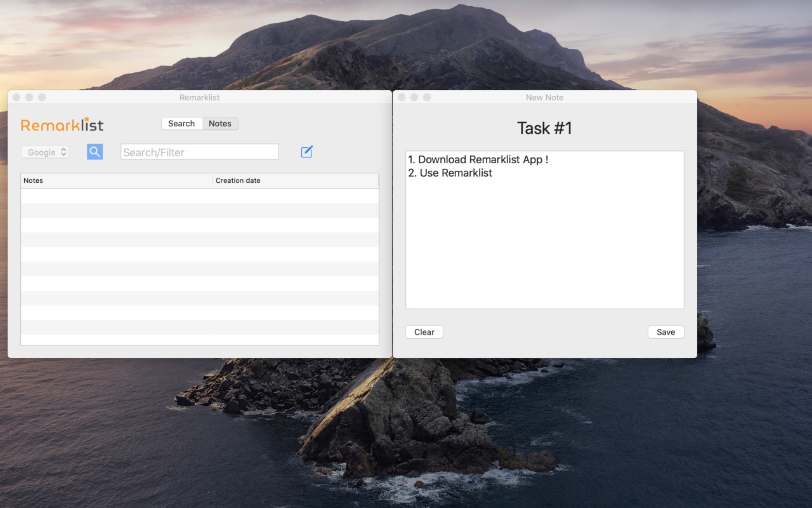Screen dimensions: 812x508
Task: Close the New Note window
Action: click(402, 97)
